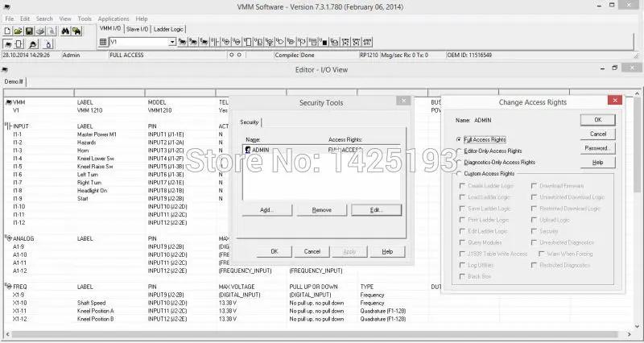Open the V1 module dropdown
Viewport: 644px width, 343px height.
(x=172, y=42)
